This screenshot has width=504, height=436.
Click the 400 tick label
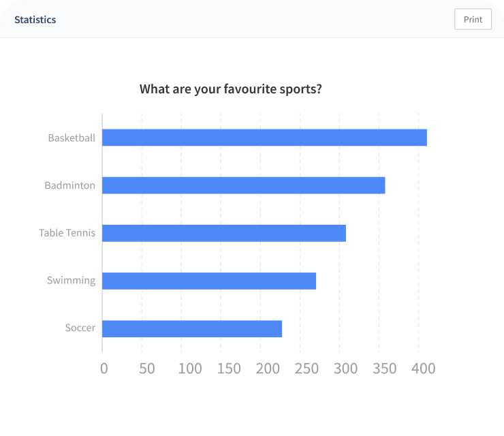[424, 369]
